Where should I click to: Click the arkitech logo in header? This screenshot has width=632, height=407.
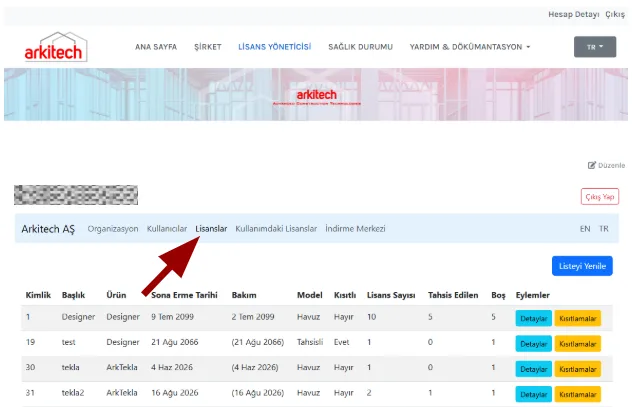56,47
